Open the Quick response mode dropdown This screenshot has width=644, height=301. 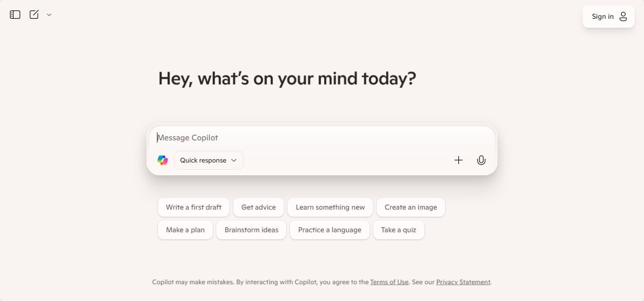click(208, 160)
